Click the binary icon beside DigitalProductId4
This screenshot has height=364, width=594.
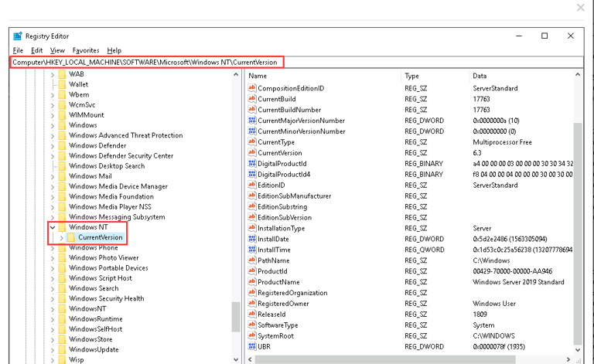point(252,174)
